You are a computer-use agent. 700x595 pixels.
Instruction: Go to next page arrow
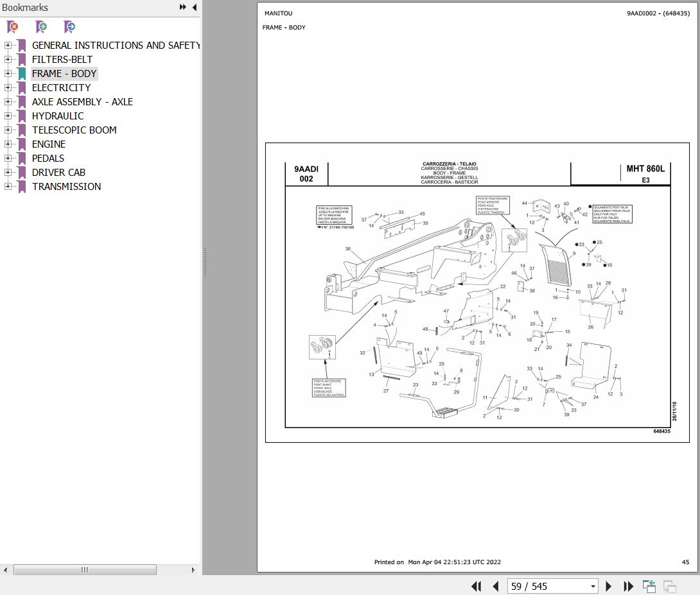pos(608,586)
